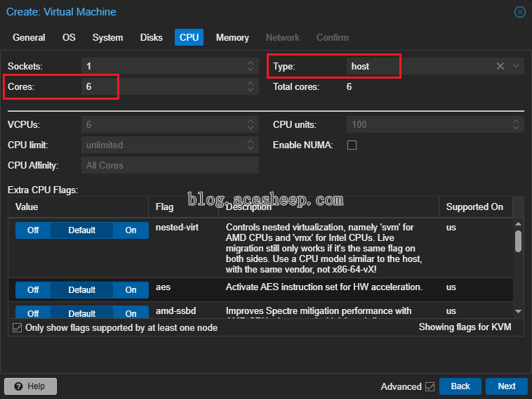Toggle the Advanced options checkbox
This screenshot has height=399, width=532.
coord(430,386)
